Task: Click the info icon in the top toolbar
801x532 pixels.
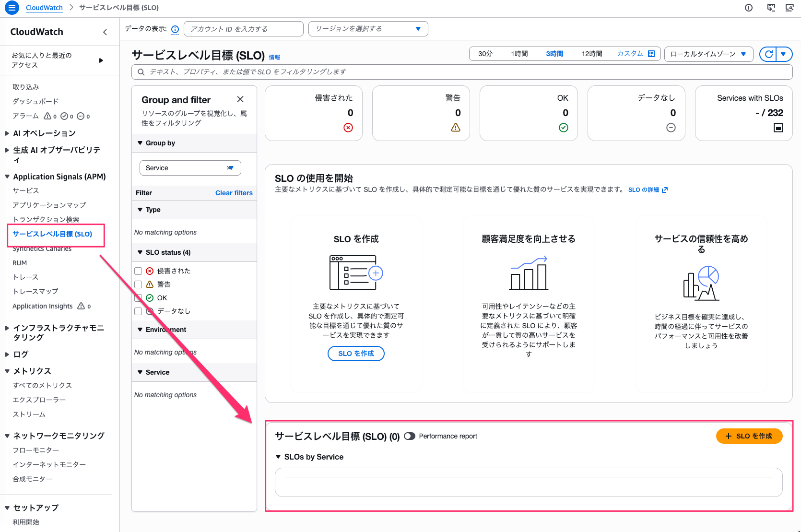Action: [x=749, y=7]
